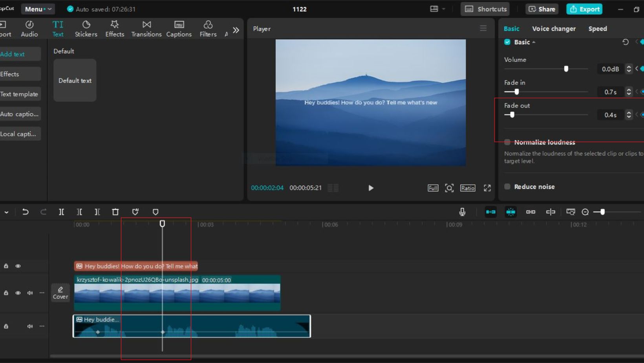Open the layout switcher dropdown
The width and height of the screenshot is (644, 363).
pos(437,9)
